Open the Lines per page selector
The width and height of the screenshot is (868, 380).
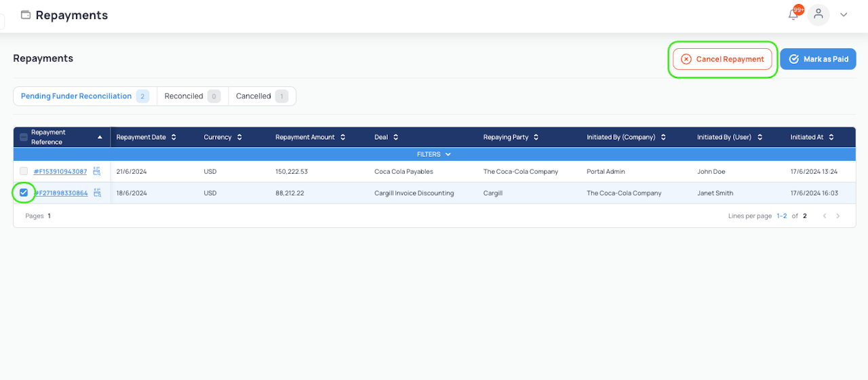coord(782,216)
